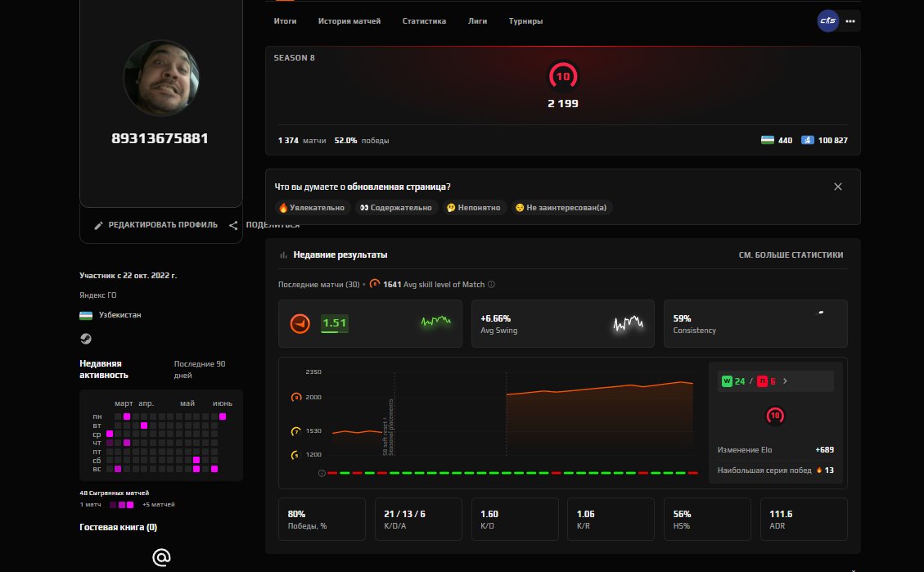Click the 52.0% победы value
Viewport: 924px width, 572px height.
tap(362, 141)
